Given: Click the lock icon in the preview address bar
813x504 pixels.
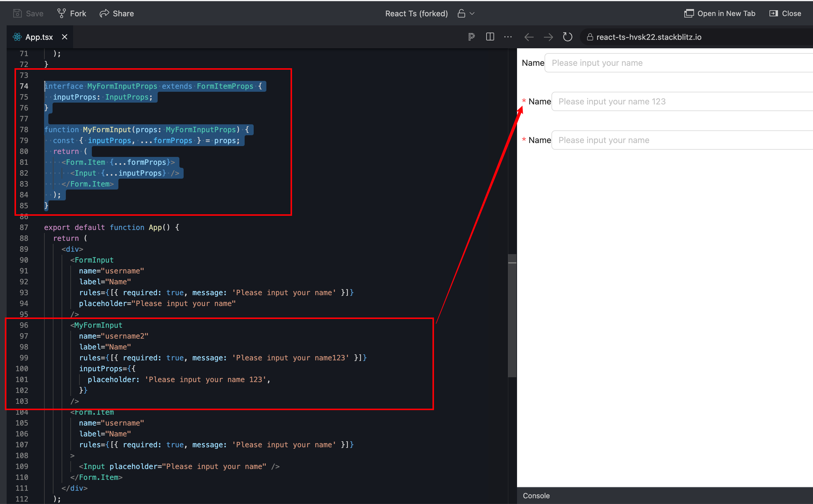Looking at the screenshot, I should coord(590,37).
